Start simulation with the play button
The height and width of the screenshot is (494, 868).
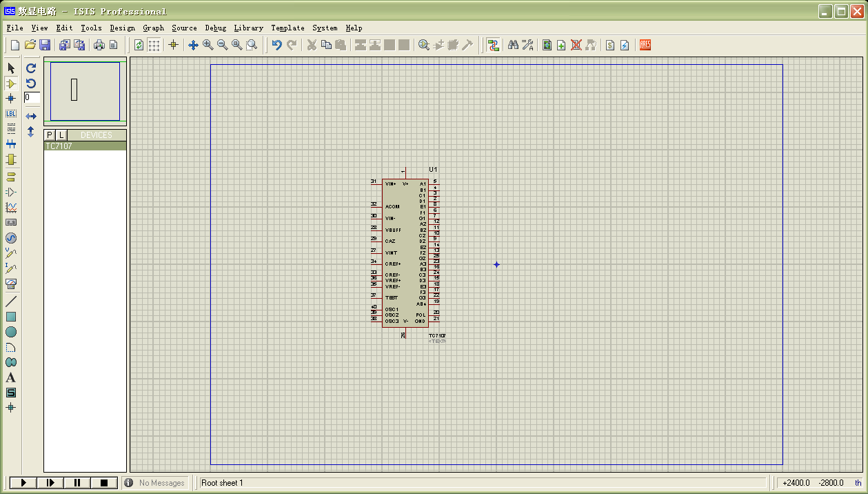pyautogui.click(x=23, y=483)
